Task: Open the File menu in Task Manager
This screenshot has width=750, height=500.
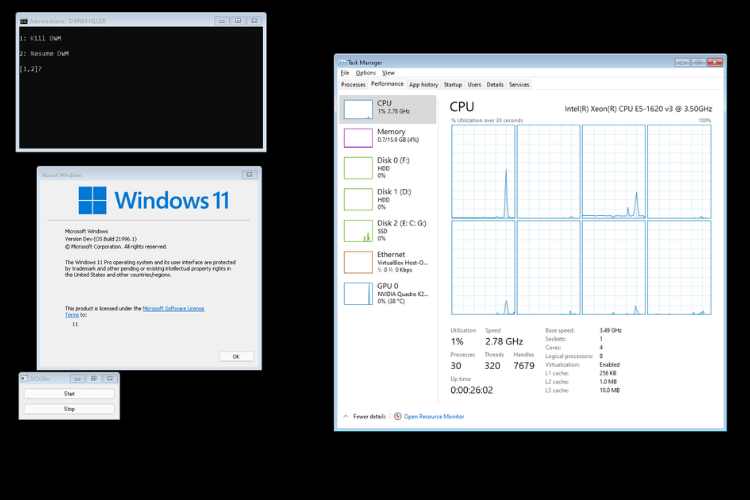Action: [x=345, y=73]
